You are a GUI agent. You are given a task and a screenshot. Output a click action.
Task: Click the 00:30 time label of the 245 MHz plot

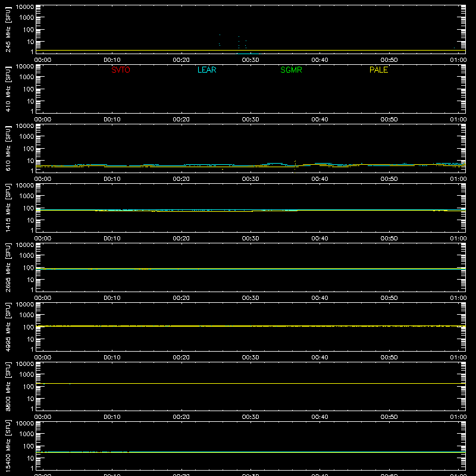pyautogui.click(x=250, y=60)
